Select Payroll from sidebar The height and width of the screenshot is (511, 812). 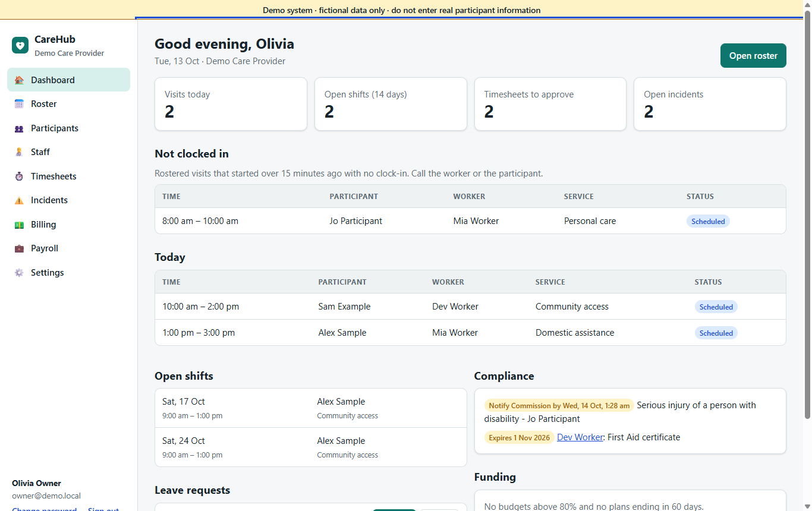click(68, 248)
